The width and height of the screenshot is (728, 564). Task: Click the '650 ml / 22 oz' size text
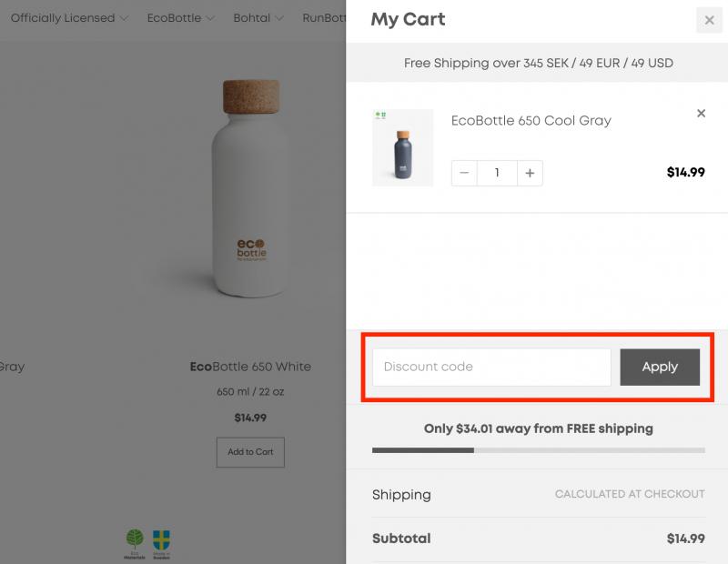pyautogui.click(x=250, y=392)
